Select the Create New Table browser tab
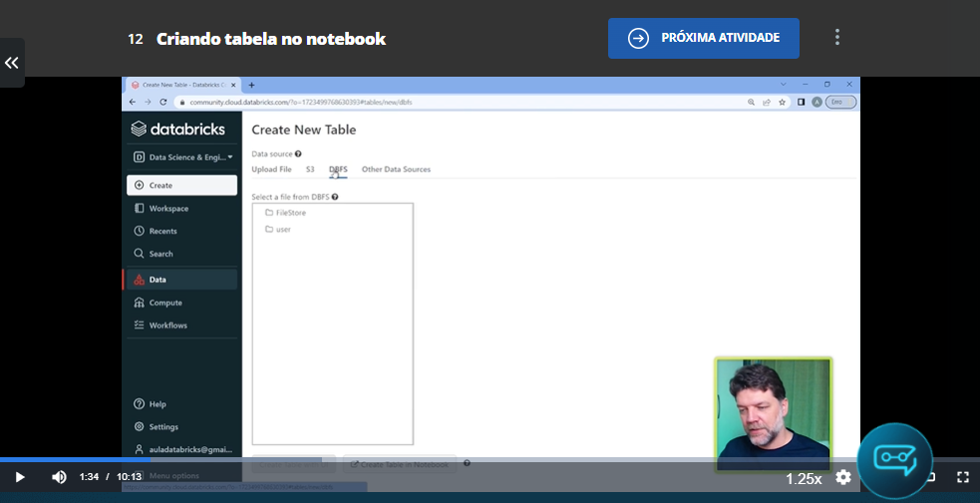The image size is (980, 503). (183, 85)
